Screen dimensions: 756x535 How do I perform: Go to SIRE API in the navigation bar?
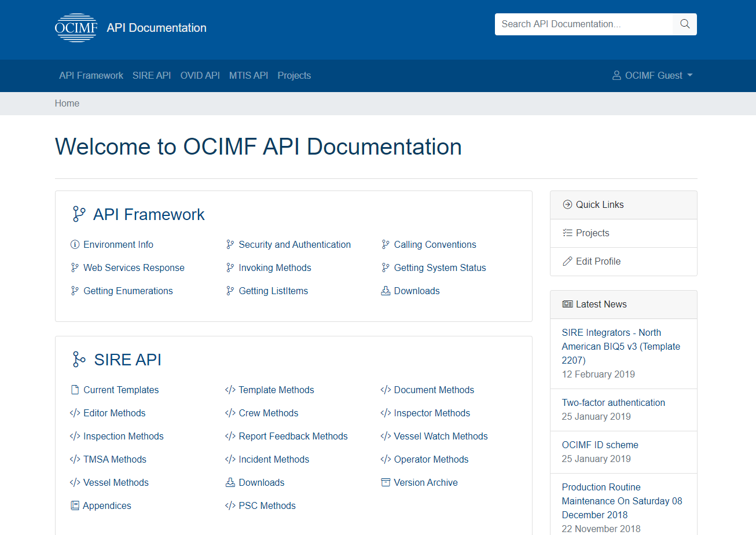pyautogui.click(x=152, y=75)
